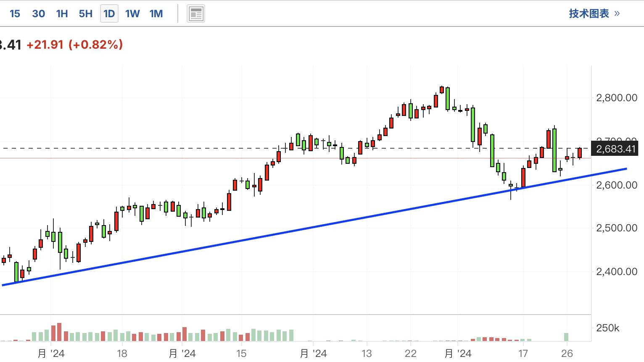Click the 250k volume axis label
Image resolution: width=644 pixels, height=362 pixels.
coord(607,328)
